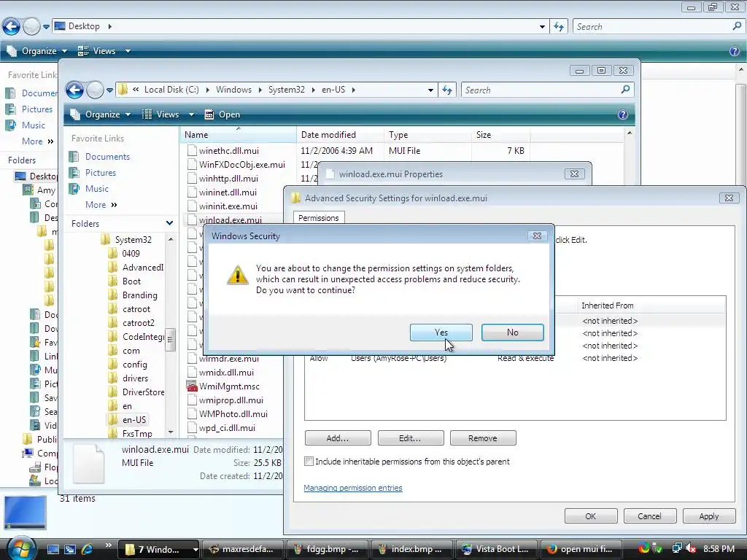Screen dimensions: 747x560
Task: Switch to fdgg.bmp taskbar button
Action: (326, 549)
